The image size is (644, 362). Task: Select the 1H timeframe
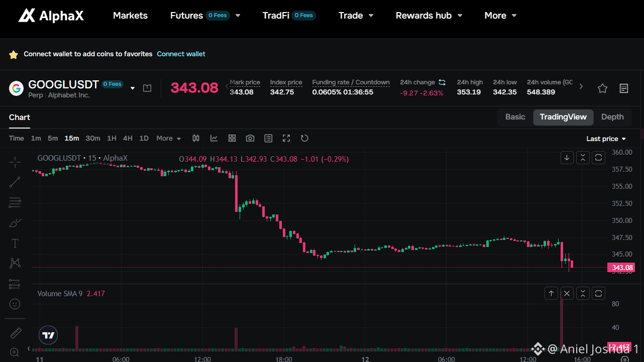112,138
